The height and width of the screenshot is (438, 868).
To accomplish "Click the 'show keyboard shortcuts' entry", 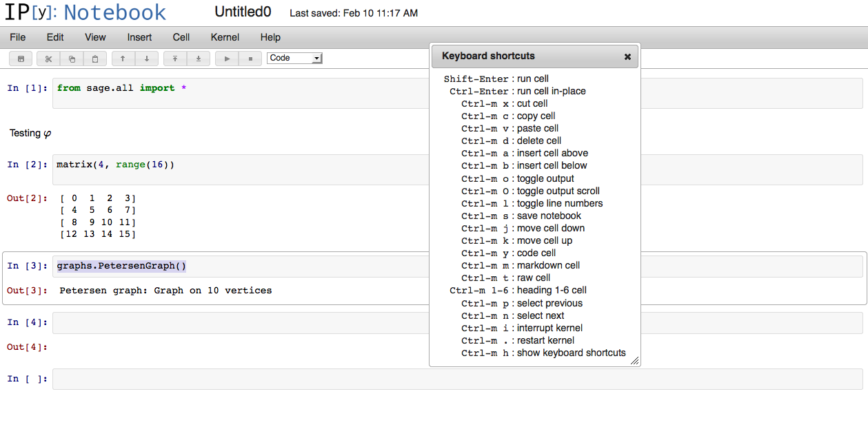I will [x=544, y=353].
